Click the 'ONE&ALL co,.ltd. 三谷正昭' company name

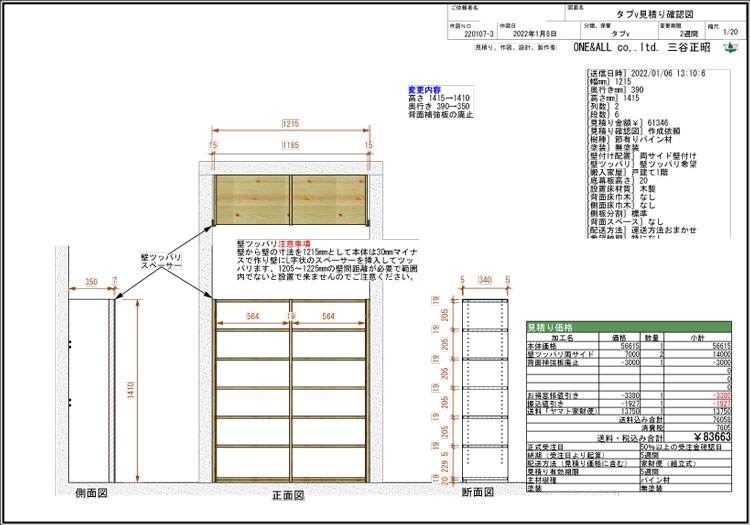641,47
